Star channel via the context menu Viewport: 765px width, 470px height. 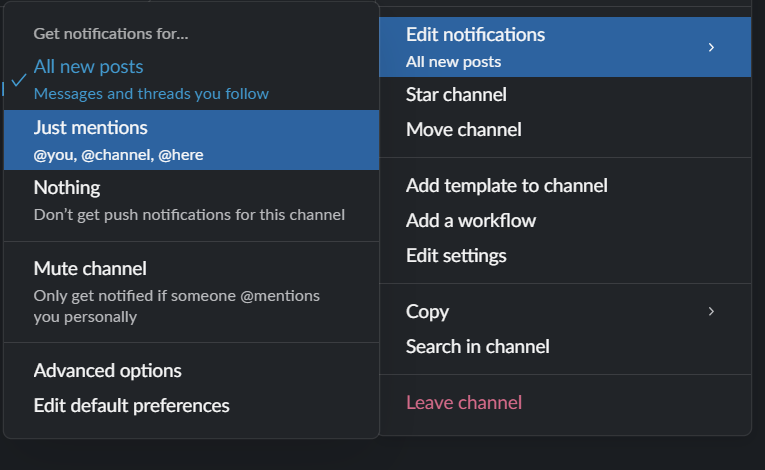coord(456,95)
